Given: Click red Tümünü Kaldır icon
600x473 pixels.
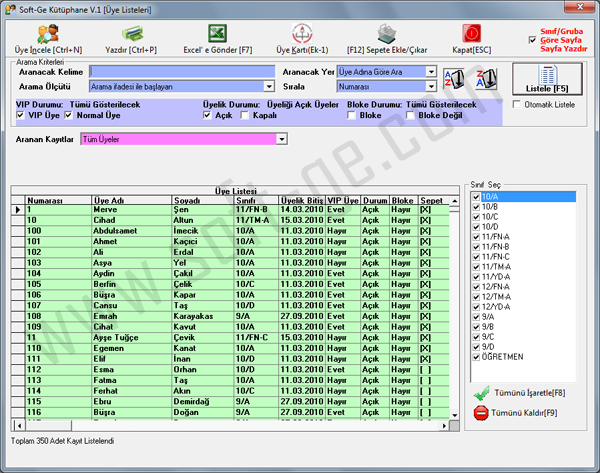Looking at the screenshot, I should 481,413.
